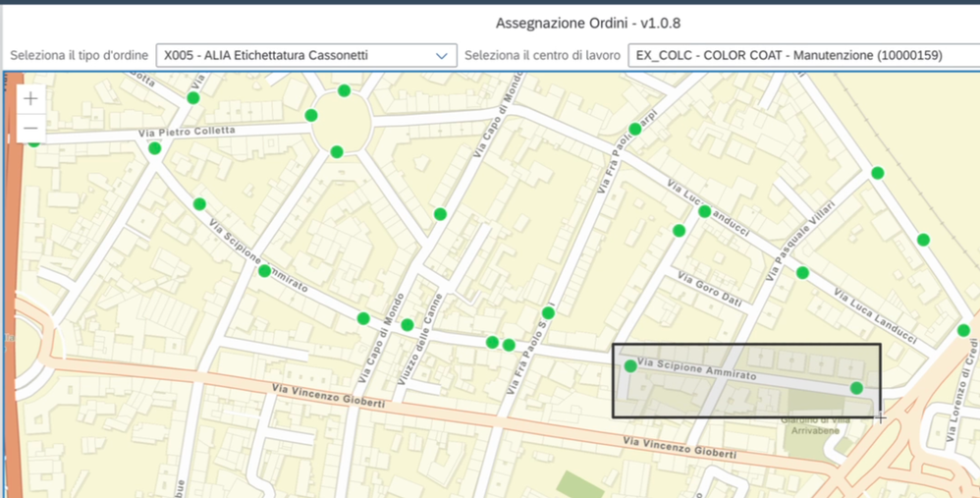The image size is (980, 498).
Task: Select green marker at bottom of roundabout
Action: tap(336, 151)
